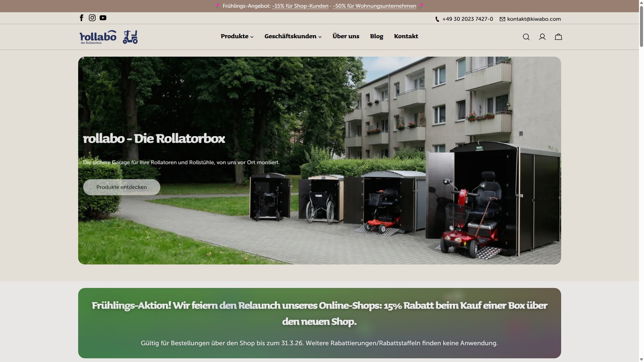Follow the -50% für Wohnungsunternehmen link
Screen dimensions: 644x362
tap(374, 6)
